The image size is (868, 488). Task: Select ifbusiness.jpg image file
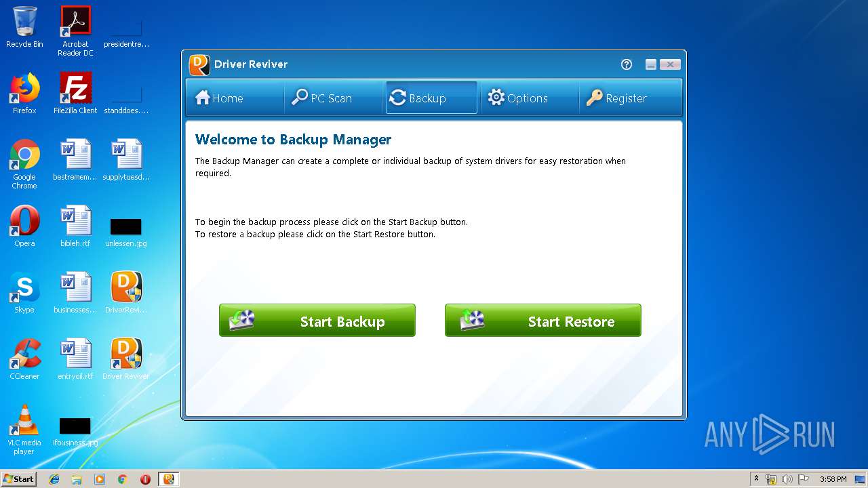coord(75,431)
